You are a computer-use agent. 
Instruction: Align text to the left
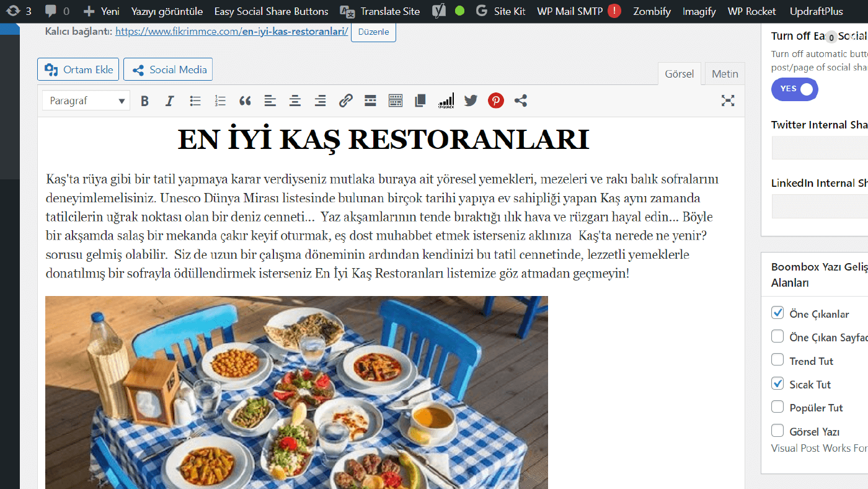[270, 101]
